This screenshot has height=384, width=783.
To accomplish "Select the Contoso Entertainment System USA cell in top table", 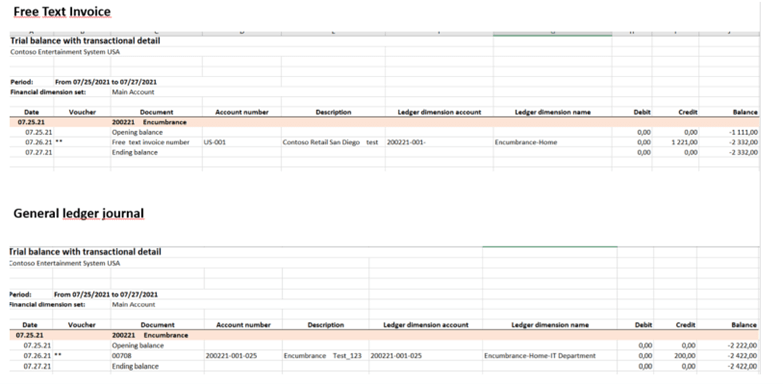I will click(65, 52).
